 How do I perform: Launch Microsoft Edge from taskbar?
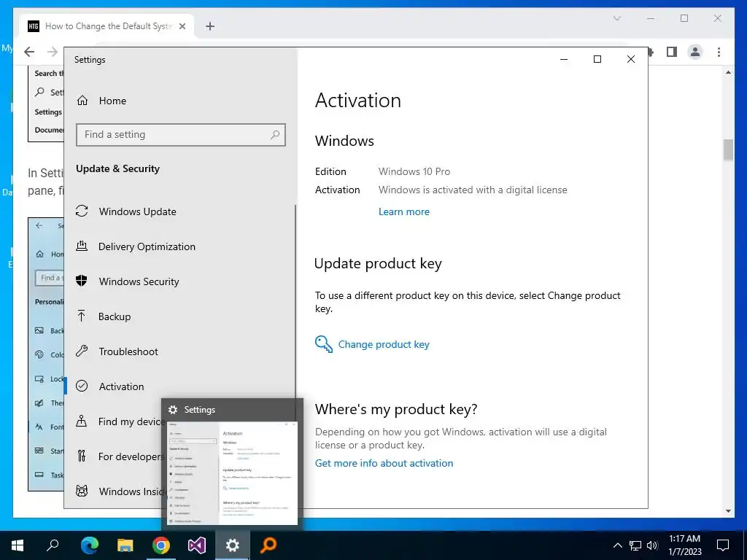tap(90, 545)
